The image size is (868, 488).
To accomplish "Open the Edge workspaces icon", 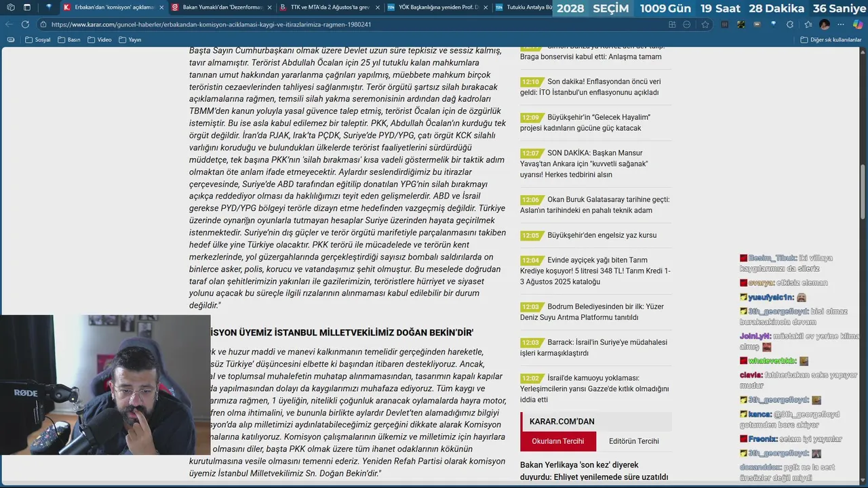I will coord(10,7).
